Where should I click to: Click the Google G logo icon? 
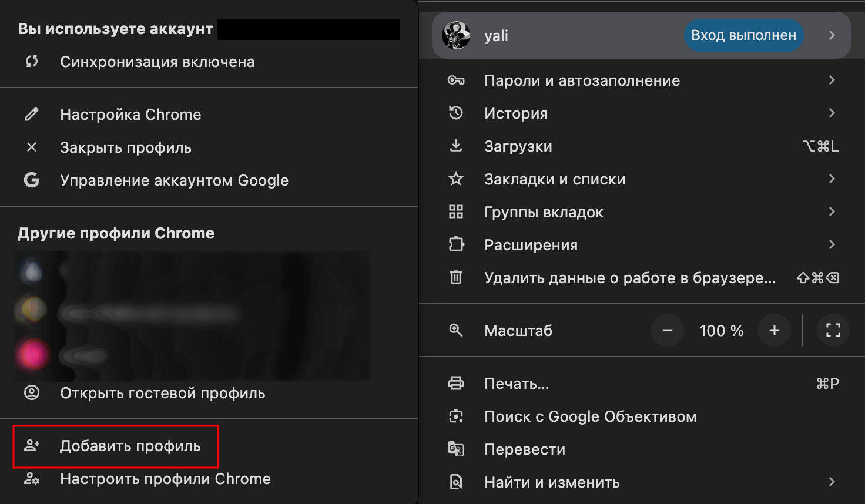[x=32, y=180]
